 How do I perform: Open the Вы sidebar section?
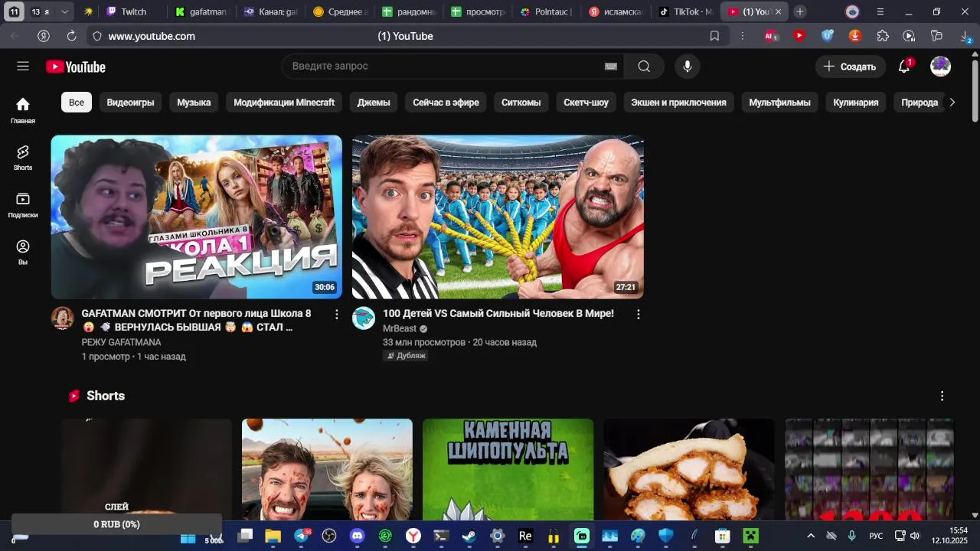pos(23,252)
